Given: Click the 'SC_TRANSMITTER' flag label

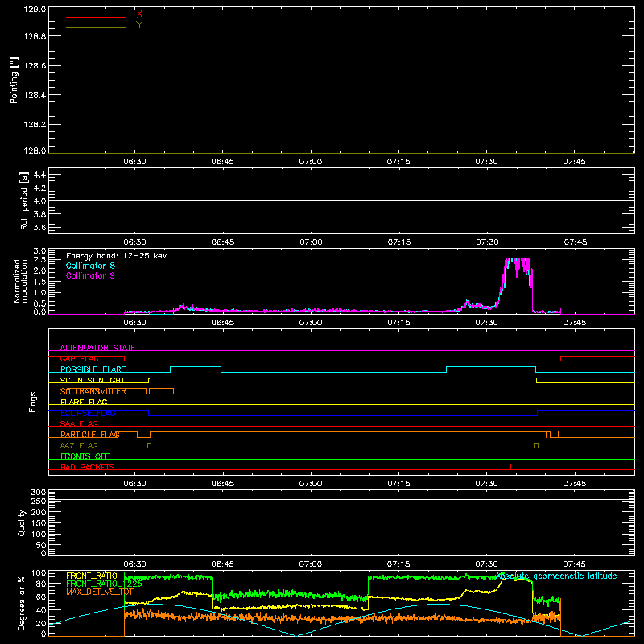Looking at the screenshot, I should (93, 391).
